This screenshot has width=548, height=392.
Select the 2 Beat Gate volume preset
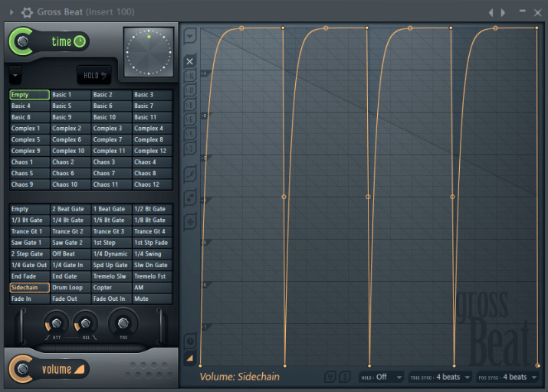pos(71,209)
